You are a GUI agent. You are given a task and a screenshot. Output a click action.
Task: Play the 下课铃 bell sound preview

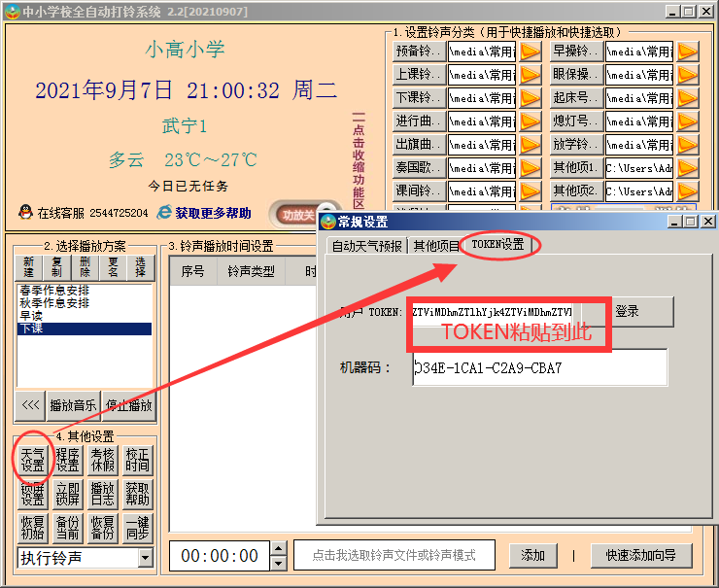pos(531,98)
